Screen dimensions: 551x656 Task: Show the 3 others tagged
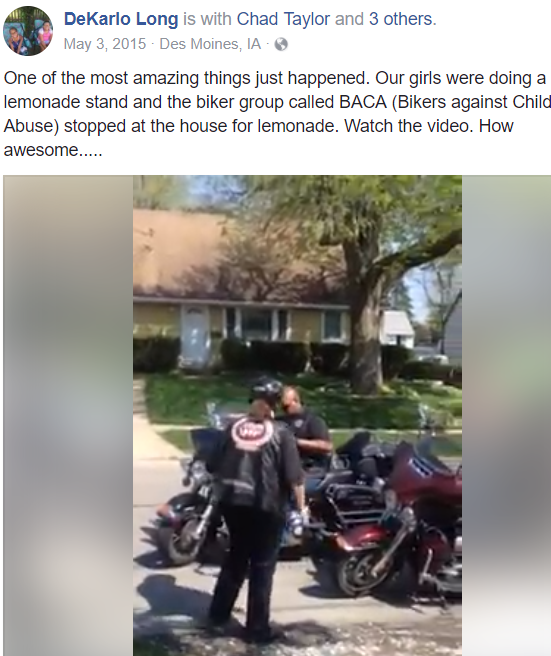[x=401, y=19]
